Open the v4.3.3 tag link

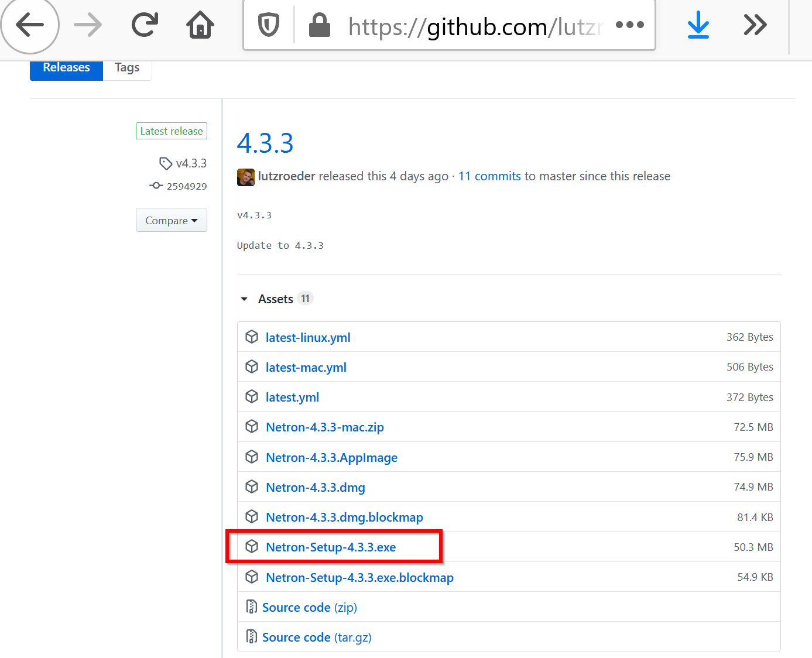pyautogui.click(x=191, y=163)
